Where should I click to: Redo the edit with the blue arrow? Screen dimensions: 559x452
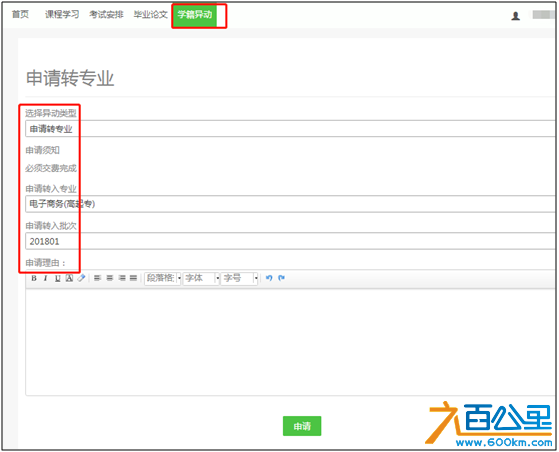pyautogui.click(x=281, y=278)
